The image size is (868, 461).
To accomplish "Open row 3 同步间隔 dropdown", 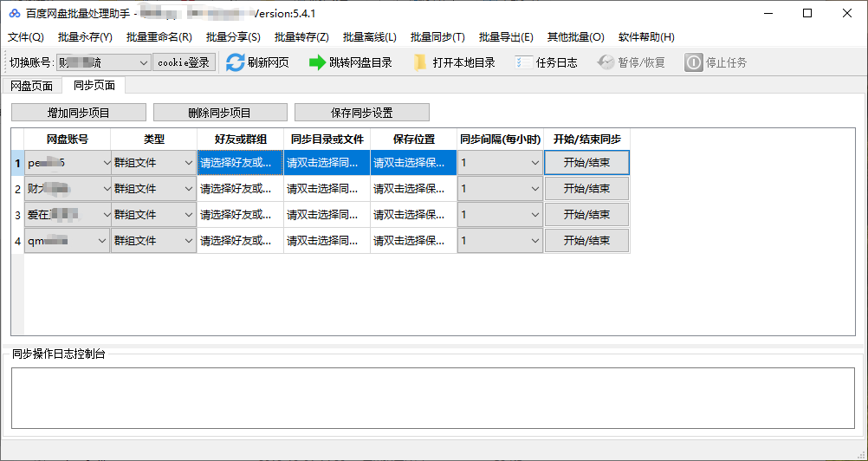I will click(x=501, y=215).
